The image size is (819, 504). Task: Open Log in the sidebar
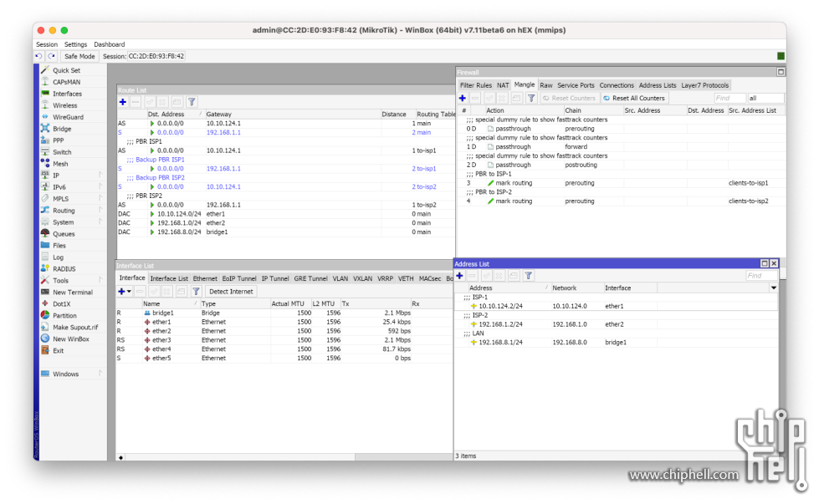click(58, 257)
